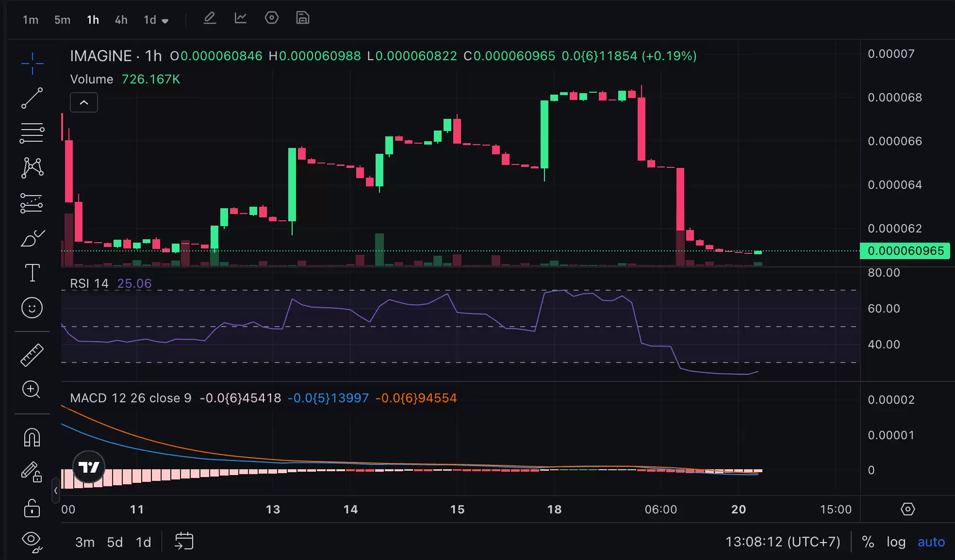The height and width of the screenshot is (560, 955).
Task: Toggle log scale
Action: [896, 542]
